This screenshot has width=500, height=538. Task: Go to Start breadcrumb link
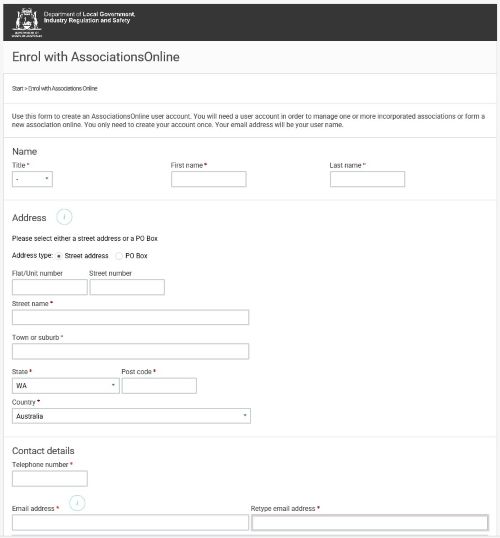tap(18, 89)
